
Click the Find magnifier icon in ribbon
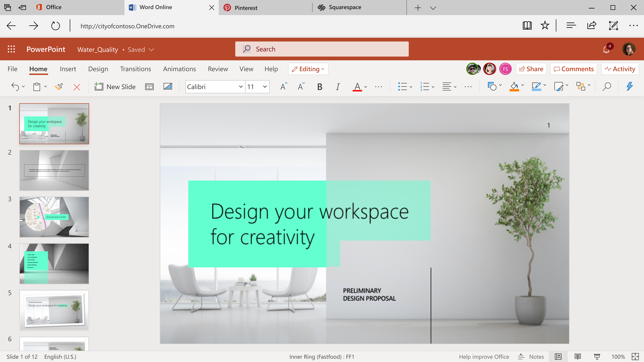[x=607, y=87]
